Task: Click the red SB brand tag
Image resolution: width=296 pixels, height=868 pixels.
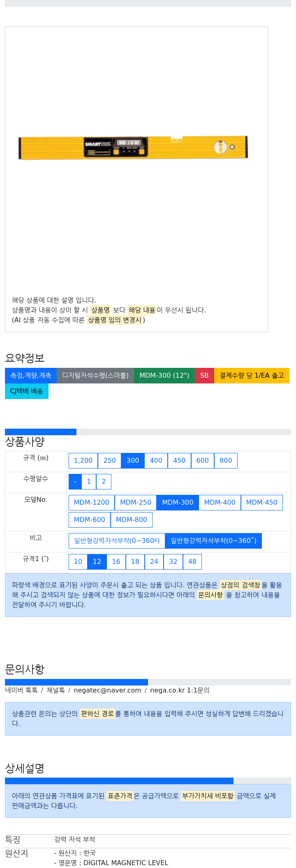Action: point(204,375)
